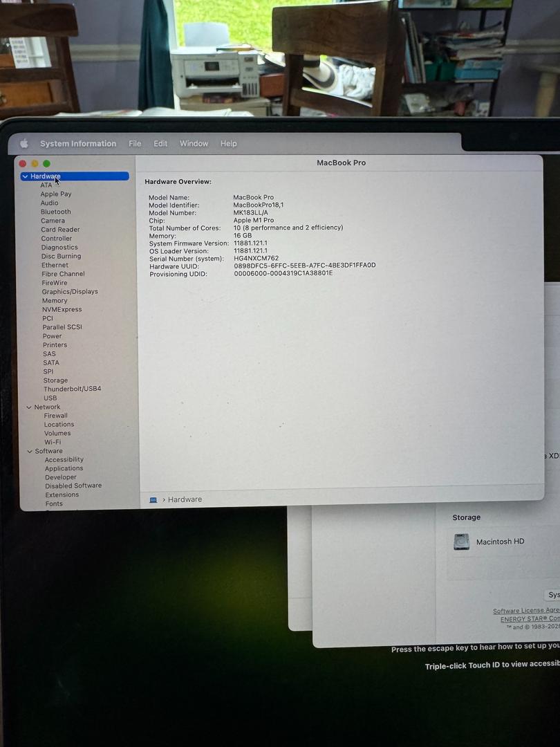Collapse the Software section

(30, 451)
